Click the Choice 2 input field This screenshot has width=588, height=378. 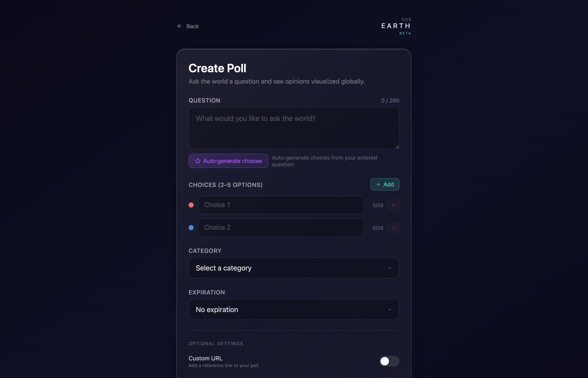281,228
